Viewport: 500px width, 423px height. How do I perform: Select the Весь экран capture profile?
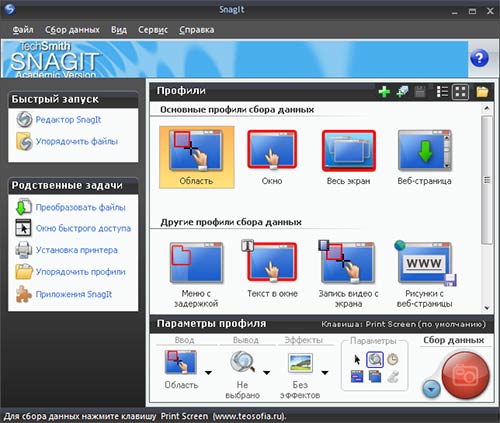[349, 157]
